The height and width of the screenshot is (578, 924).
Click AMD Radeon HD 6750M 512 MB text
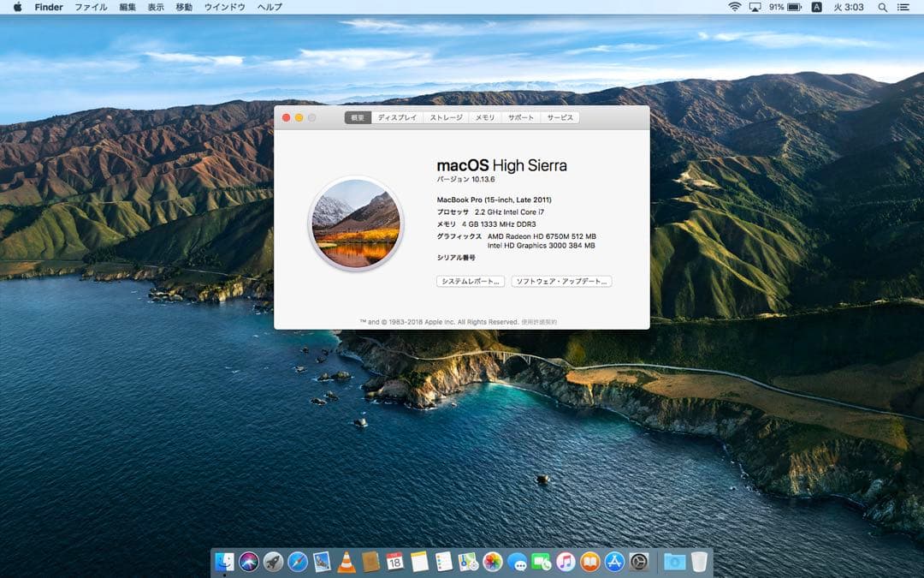point(542,236)
